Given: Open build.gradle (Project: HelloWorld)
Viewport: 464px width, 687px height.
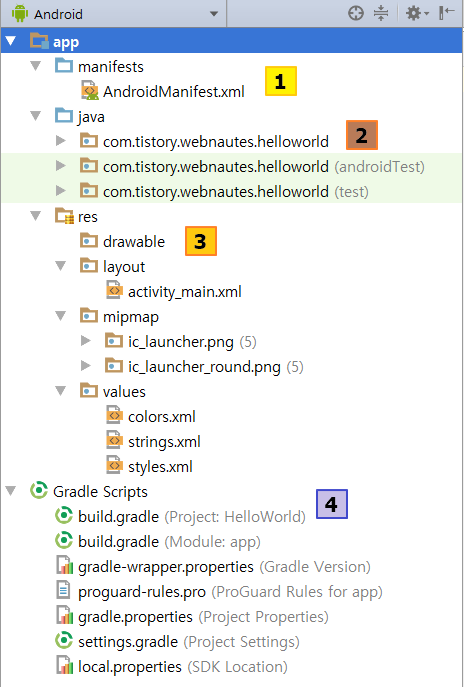Looking at the screenshot, I should [191, 517].
